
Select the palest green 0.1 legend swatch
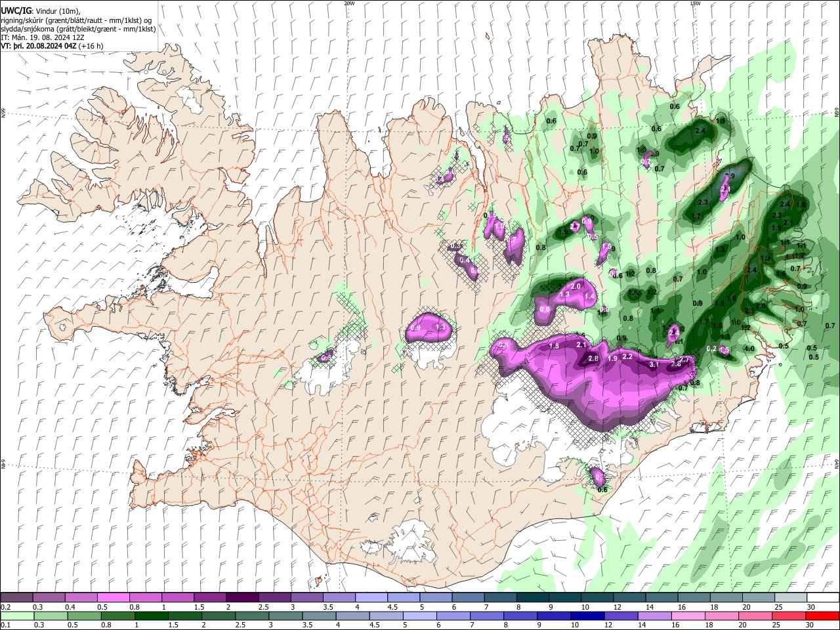pos(17,616)
